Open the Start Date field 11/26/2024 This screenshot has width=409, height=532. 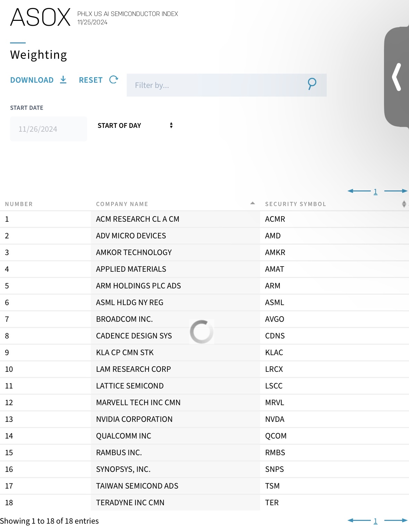point(49,129)
